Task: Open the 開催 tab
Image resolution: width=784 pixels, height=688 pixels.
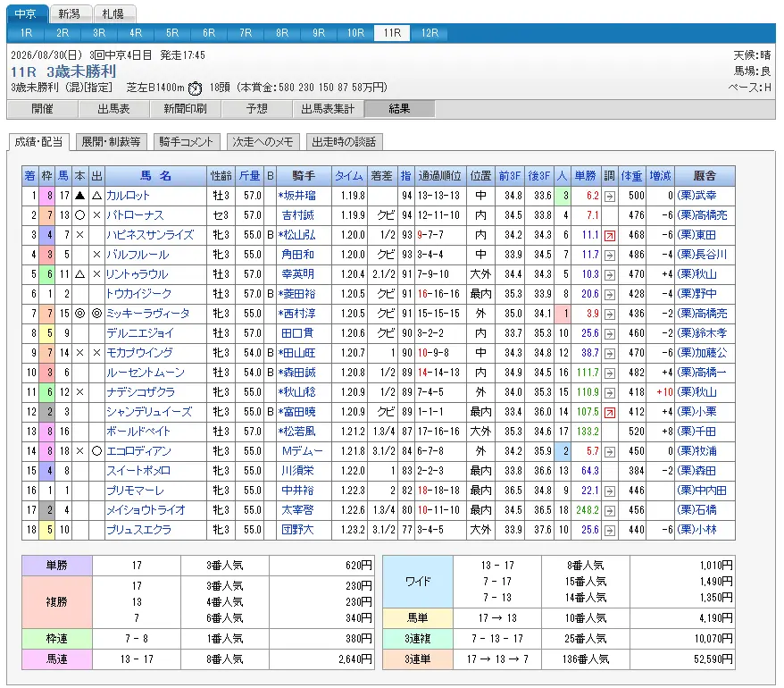Action: click(42, 109)
